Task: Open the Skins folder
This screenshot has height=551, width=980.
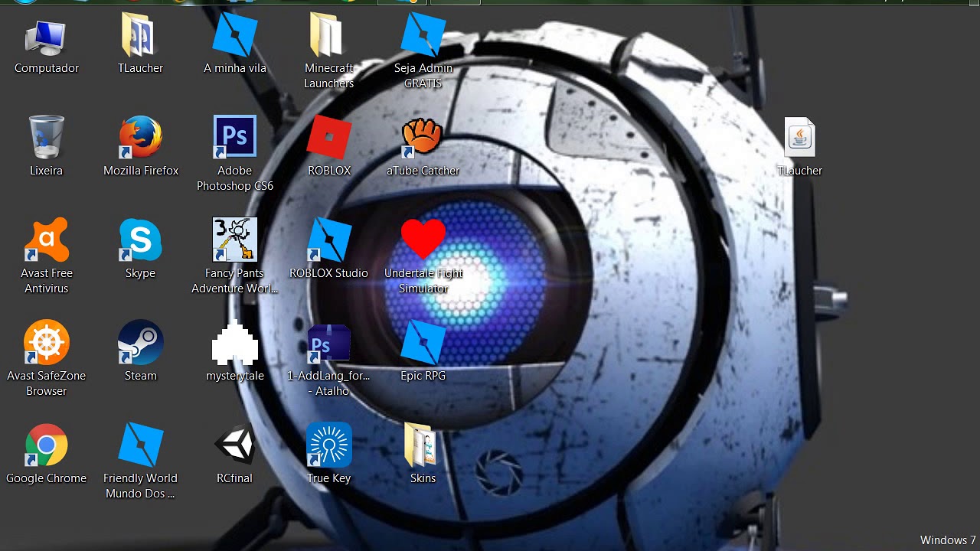Action: (420, 445)
